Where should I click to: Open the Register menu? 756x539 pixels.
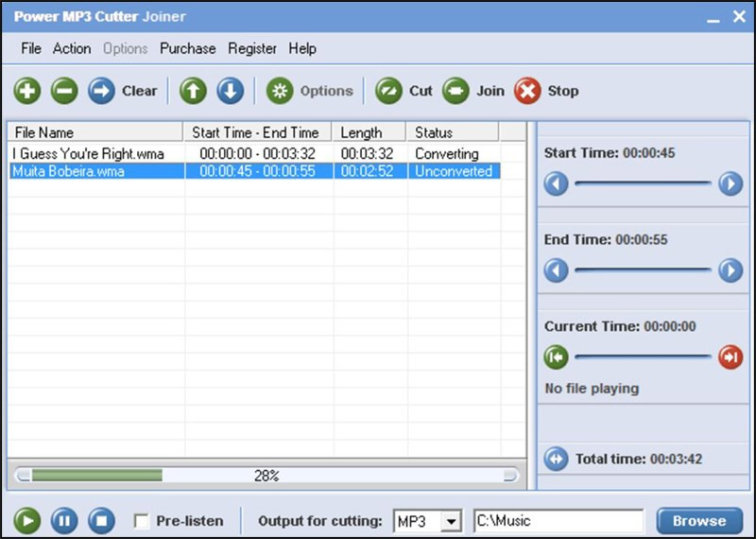pyautogui.click(x=252, y=49)
